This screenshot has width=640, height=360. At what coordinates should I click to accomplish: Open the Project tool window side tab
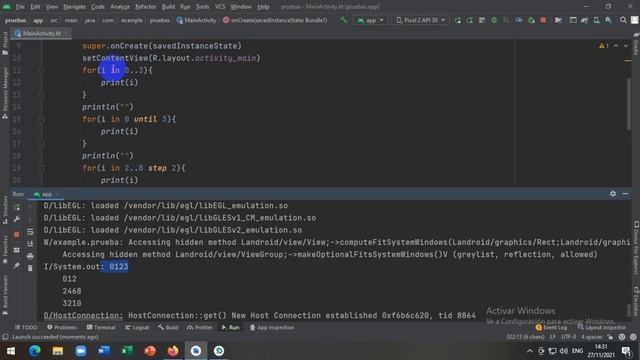tap(5, 43)
